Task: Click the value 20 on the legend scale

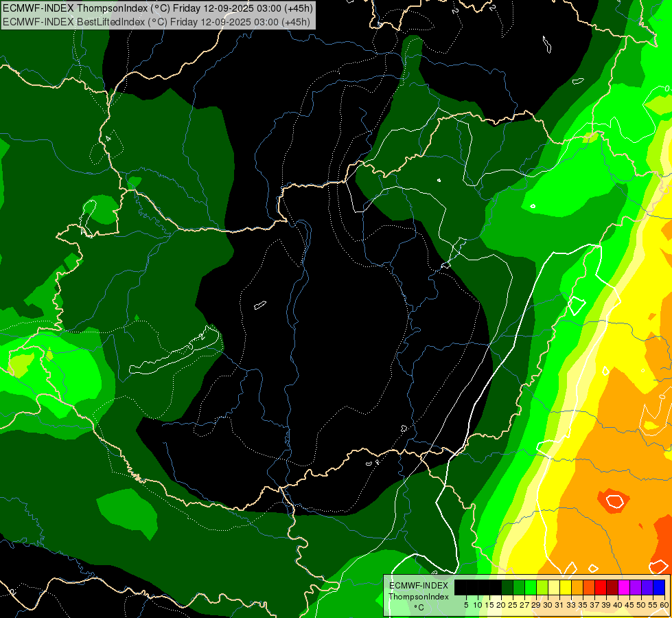Action: (502, 605)
